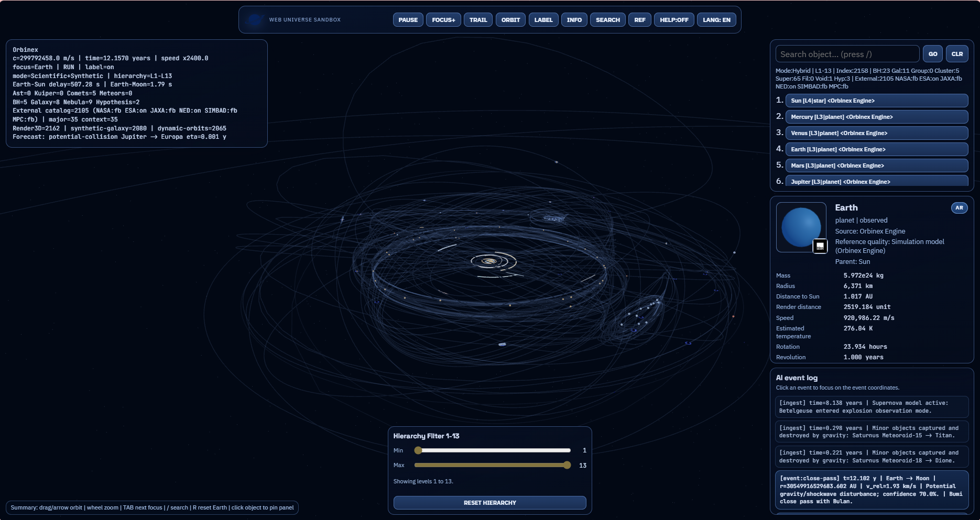
Task: Click the 'Search object' input field
Action: (847, 53)
